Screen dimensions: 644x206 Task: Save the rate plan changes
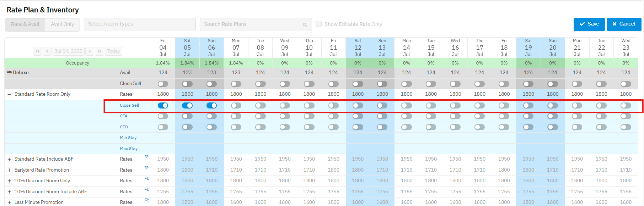pyautogui.click(x=589, y=24)
